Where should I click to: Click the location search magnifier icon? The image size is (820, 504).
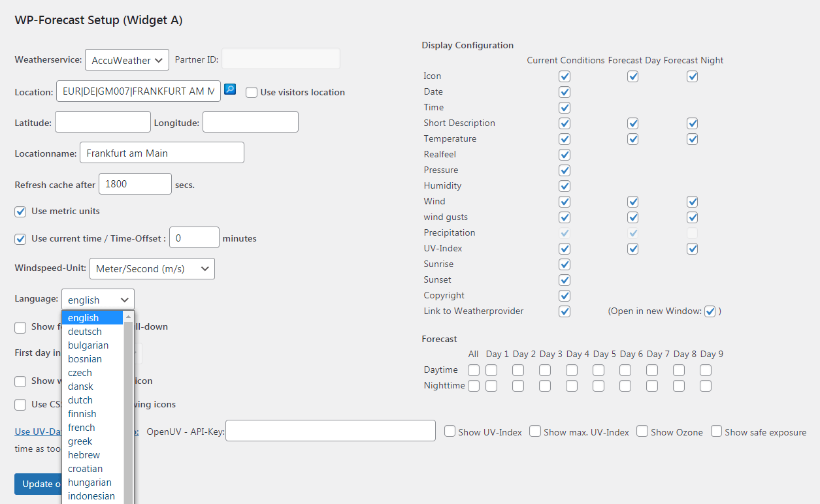(229, 89)
